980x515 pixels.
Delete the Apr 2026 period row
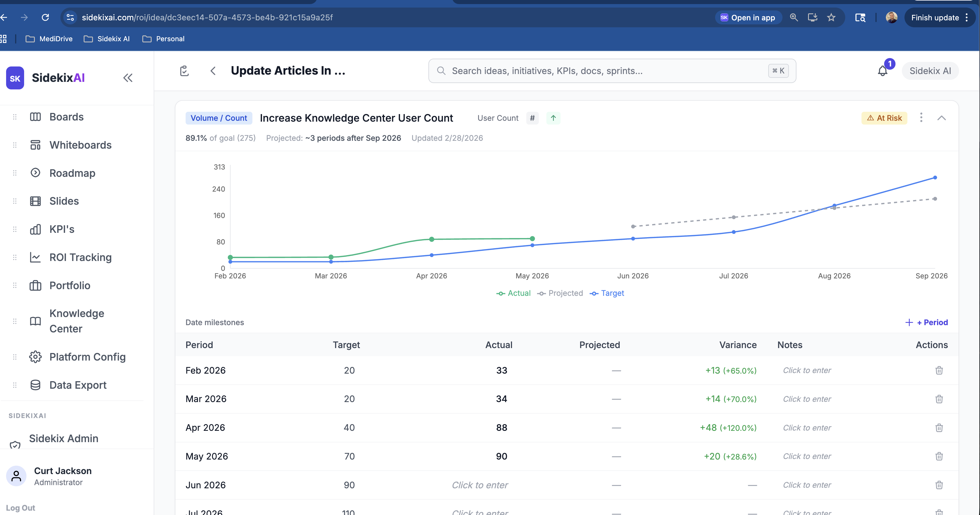pos(939,428)
